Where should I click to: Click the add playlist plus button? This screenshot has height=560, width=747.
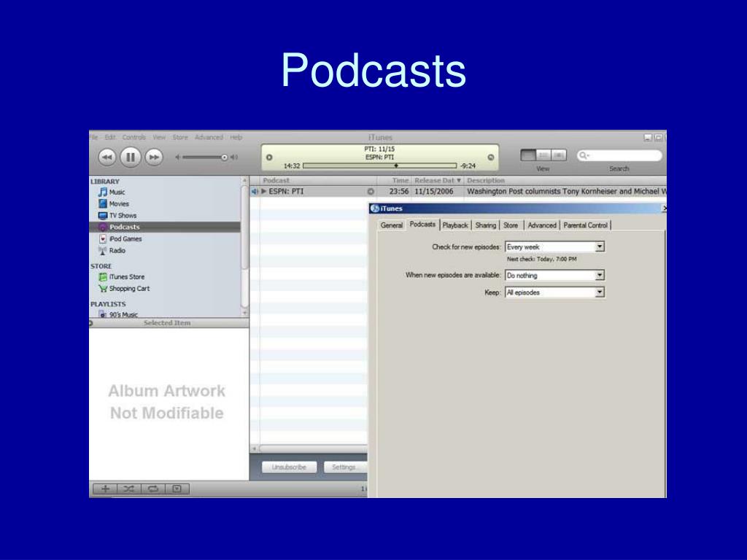pyautogui.click(x=105, y=489)
